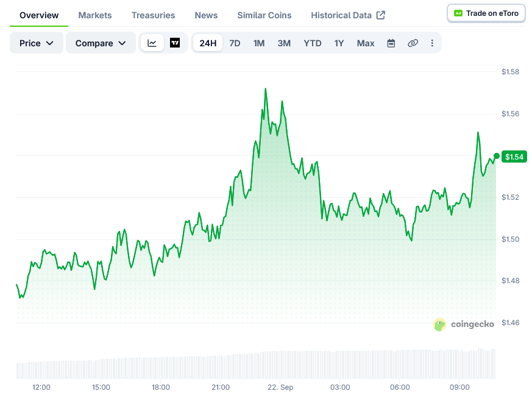Viewport: 532px width, 394px height.
Task: Switch to the News tab
Action: click(206, 15)
